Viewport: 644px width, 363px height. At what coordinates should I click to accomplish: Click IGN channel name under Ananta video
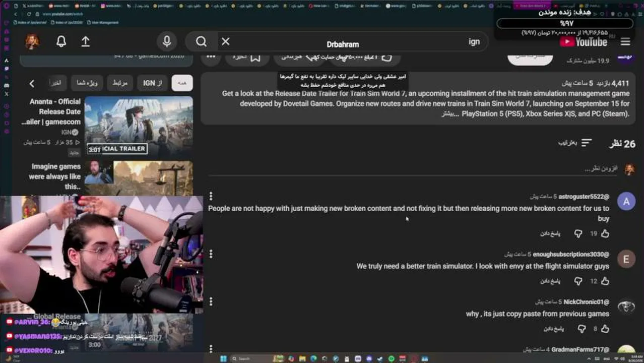point(67,132)
